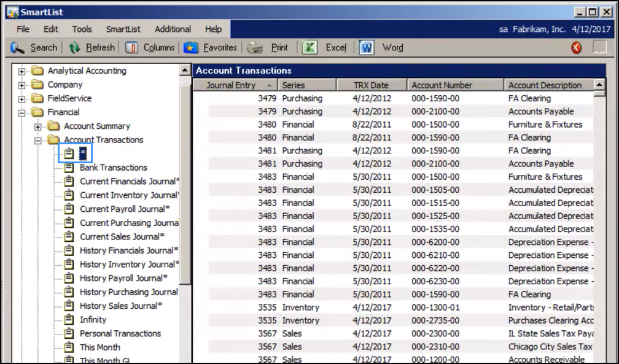Click the Search magnifier icon
This screenshot has width=619, height=364.
[x=17, y=48]
